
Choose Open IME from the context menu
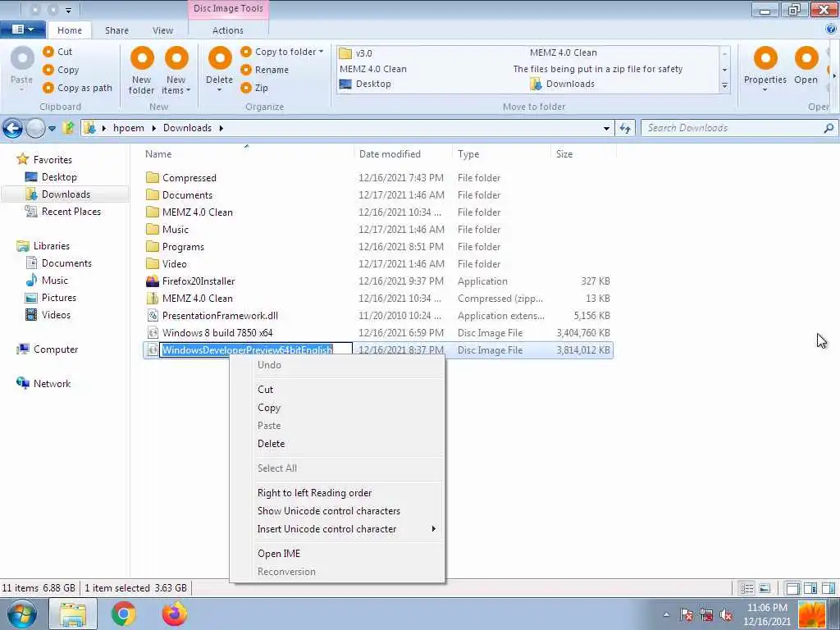[279, 554]
